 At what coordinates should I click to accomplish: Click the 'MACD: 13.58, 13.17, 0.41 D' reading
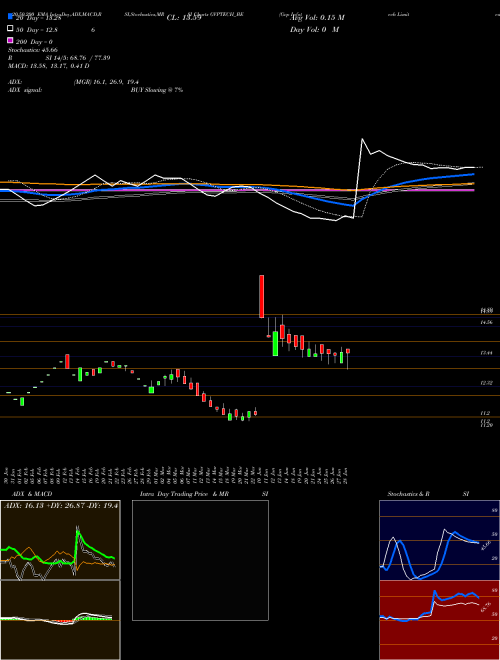coord(49,66)
